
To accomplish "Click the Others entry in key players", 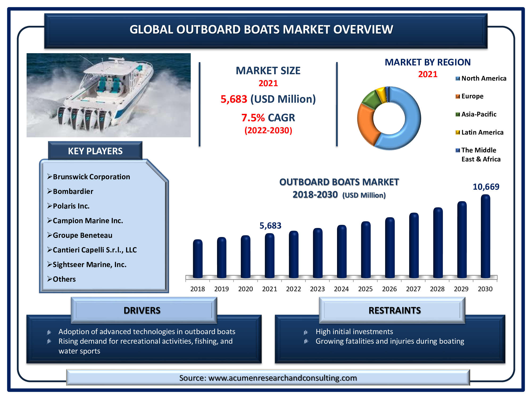I will click(64, 279).
